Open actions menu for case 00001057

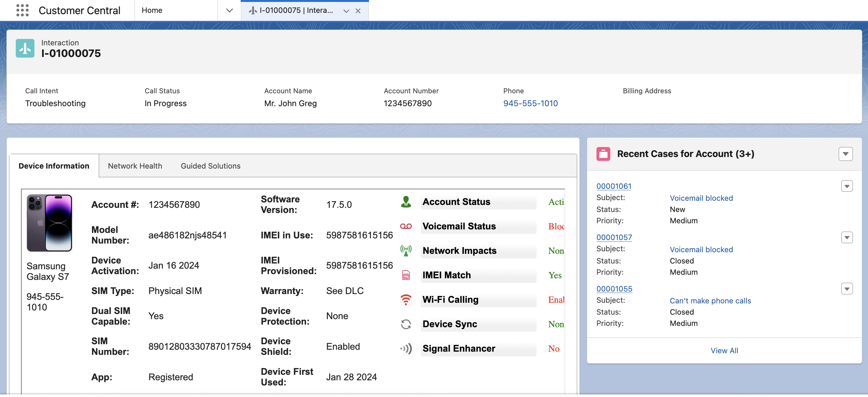point(846,237)
